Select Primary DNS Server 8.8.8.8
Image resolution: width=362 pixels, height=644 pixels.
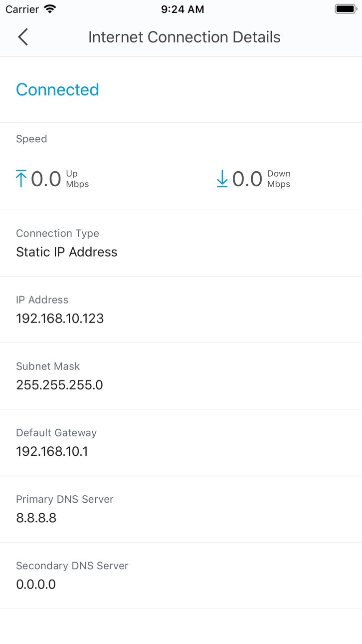pyautogui.click(x=36, y=518)
